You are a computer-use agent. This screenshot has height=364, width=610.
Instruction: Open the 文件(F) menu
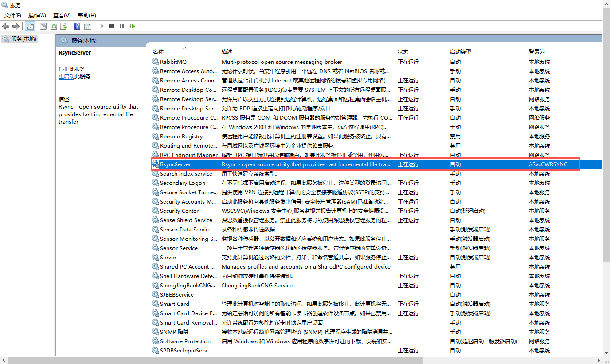pyautogui.click(x=13, y=16)
